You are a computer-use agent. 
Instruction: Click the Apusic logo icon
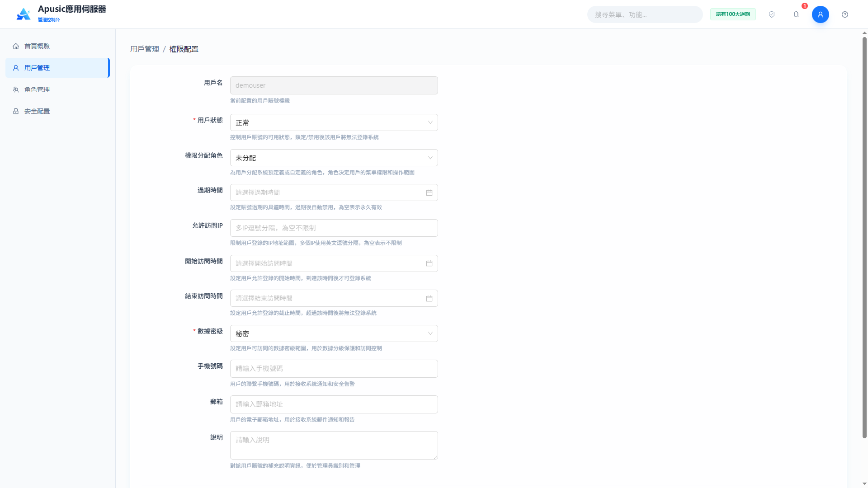(24, 14)
